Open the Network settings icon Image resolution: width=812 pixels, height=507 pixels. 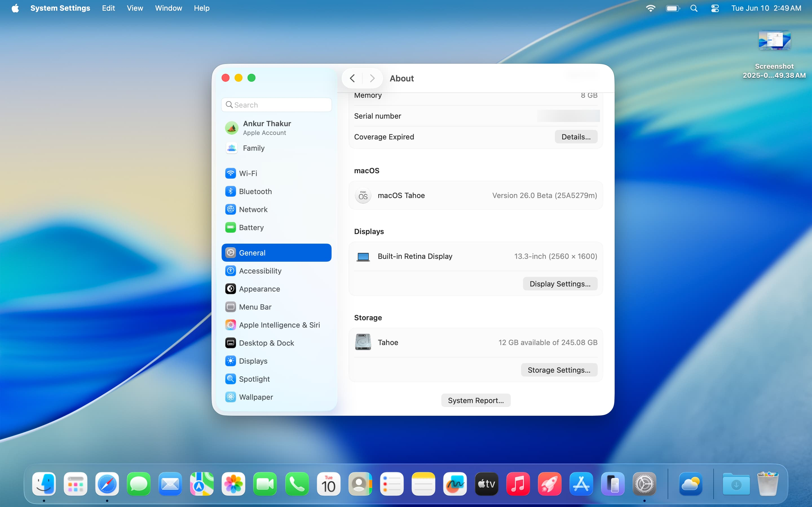pos(231,210)
